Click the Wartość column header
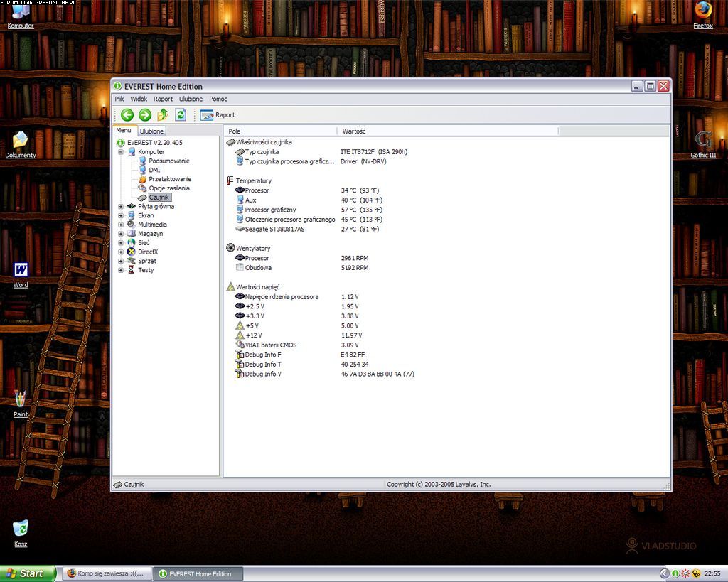Image resolution: width=728 pixels, height=582 pixels. click(x=354, y=131)
